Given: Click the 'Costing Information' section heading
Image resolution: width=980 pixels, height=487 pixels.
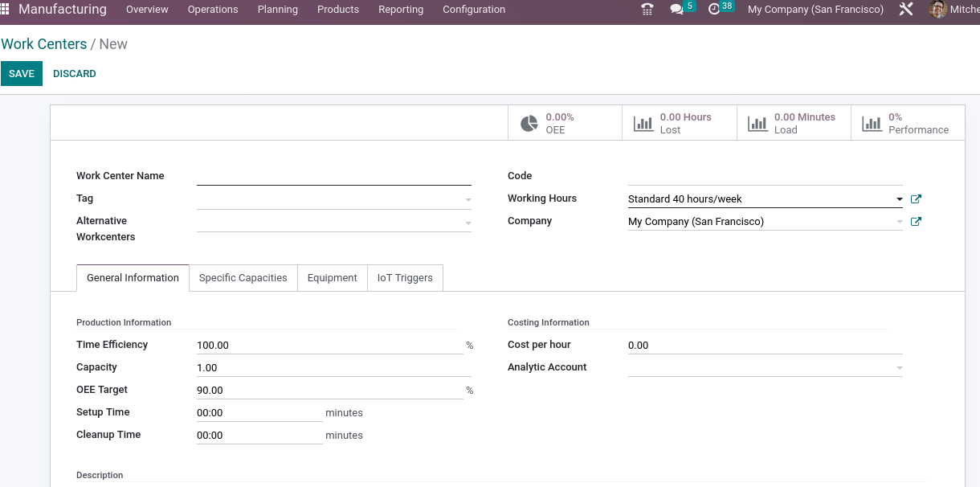Looking at the screenshot, I should click(x=549, y=322).
